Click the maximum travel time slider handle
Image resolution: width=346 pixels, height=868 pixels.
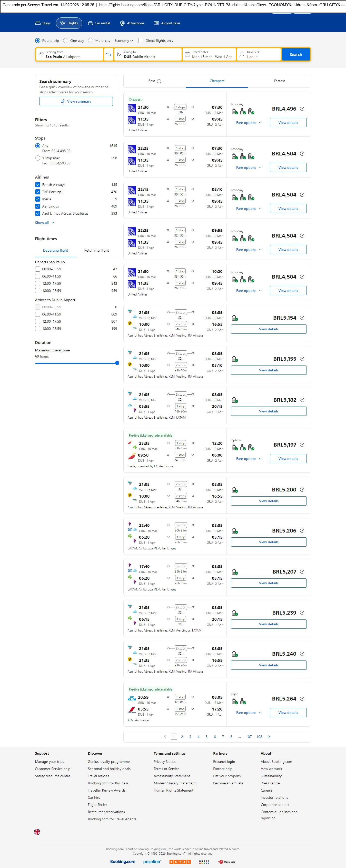click(x=117, y=363)
